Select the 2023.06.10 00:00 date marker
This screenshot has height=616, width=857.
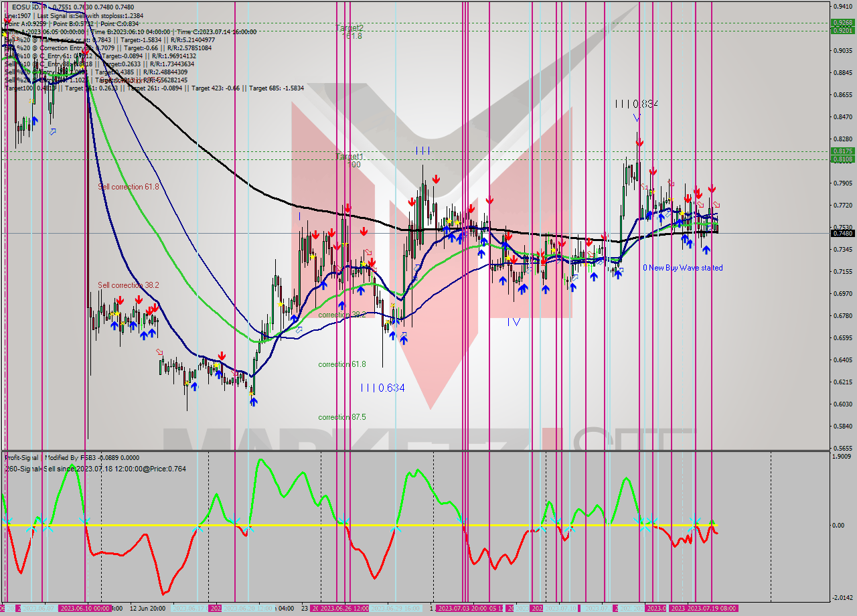85,608
